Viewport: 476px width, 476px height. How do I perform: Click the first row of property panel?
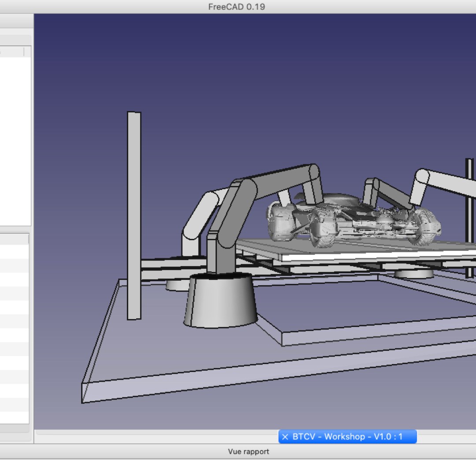click(x=15, y=252)
